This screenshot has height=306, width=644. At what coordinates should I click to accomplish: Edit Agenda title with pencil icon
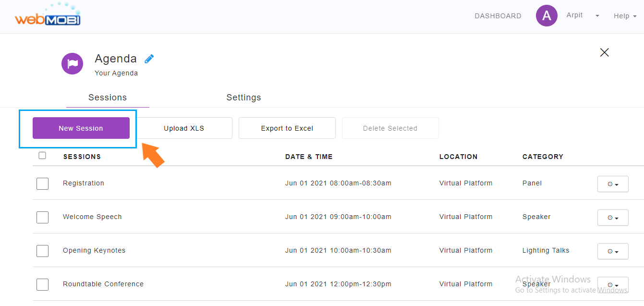point(149,59)
